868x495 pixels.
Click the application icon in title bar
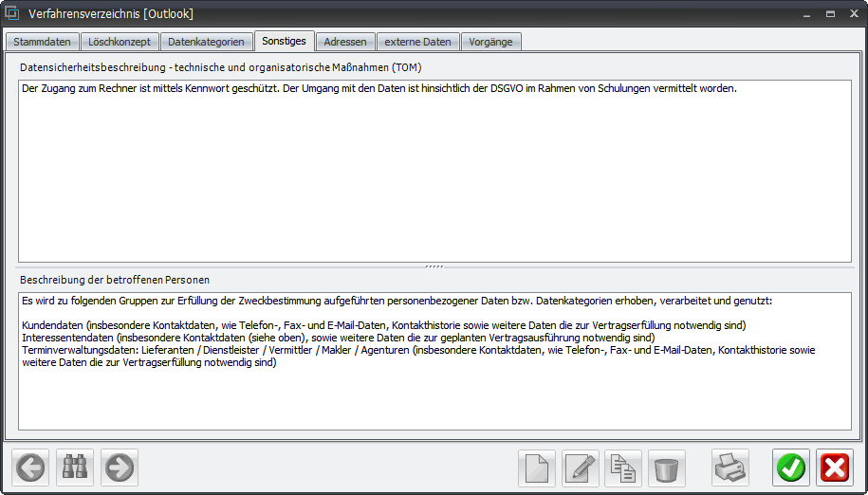tap(13, 13)
